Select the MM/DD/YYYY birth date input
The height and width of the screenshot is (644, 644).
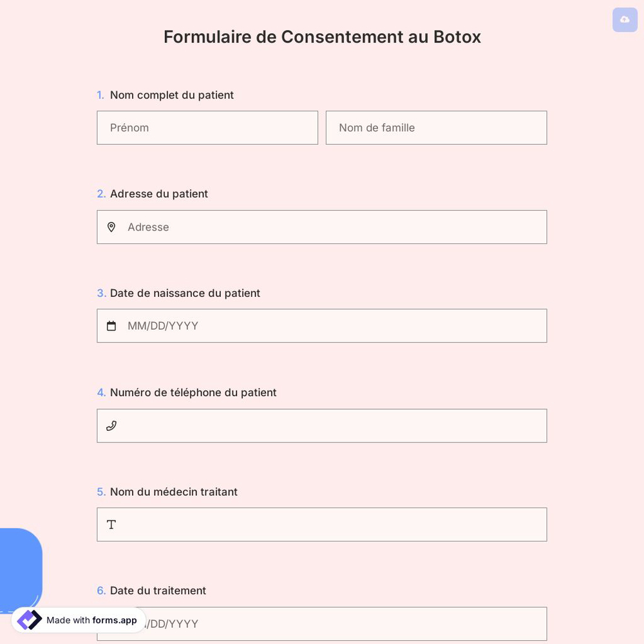pos(322,325)
